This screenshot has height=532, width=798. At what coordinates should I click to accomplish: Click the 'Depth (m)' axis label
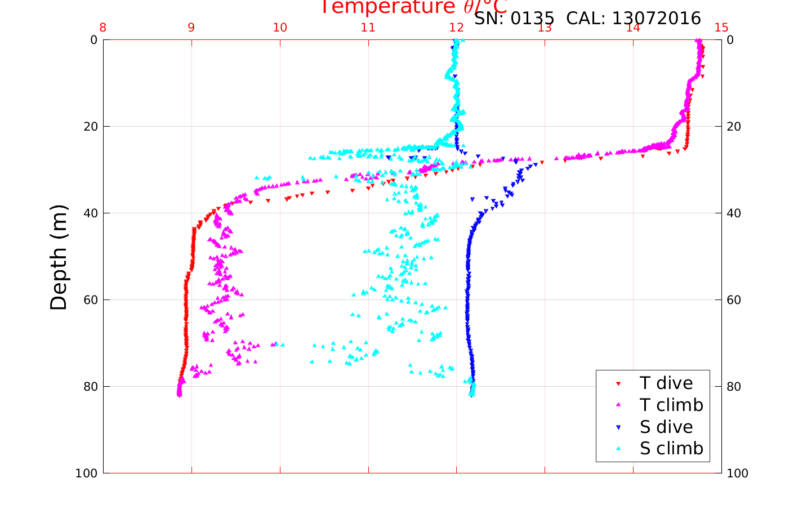coord(59,257)
